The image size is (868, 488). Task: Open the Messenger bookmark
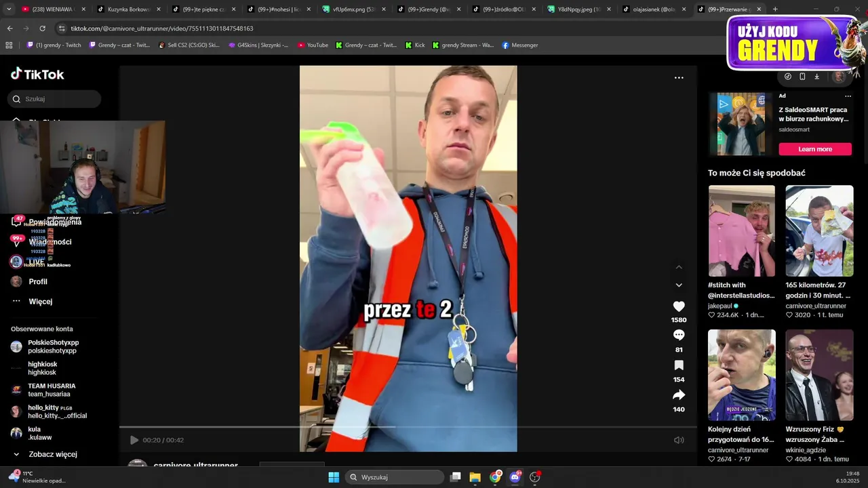[x=520, y=45]
